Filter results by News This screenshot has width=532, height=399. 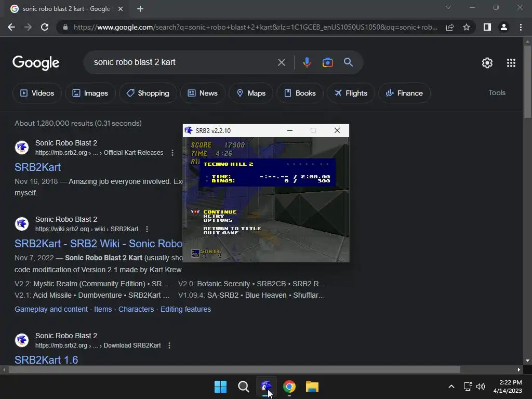[x=203, y=93]
